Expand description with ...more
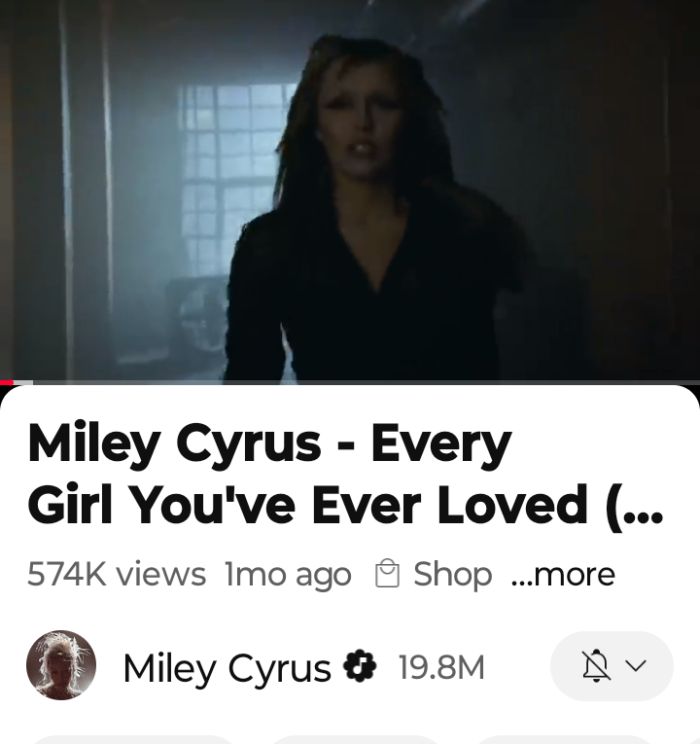The height and width of the screenshot is (744, 700). pyautogui.click(x=563, y=575)
